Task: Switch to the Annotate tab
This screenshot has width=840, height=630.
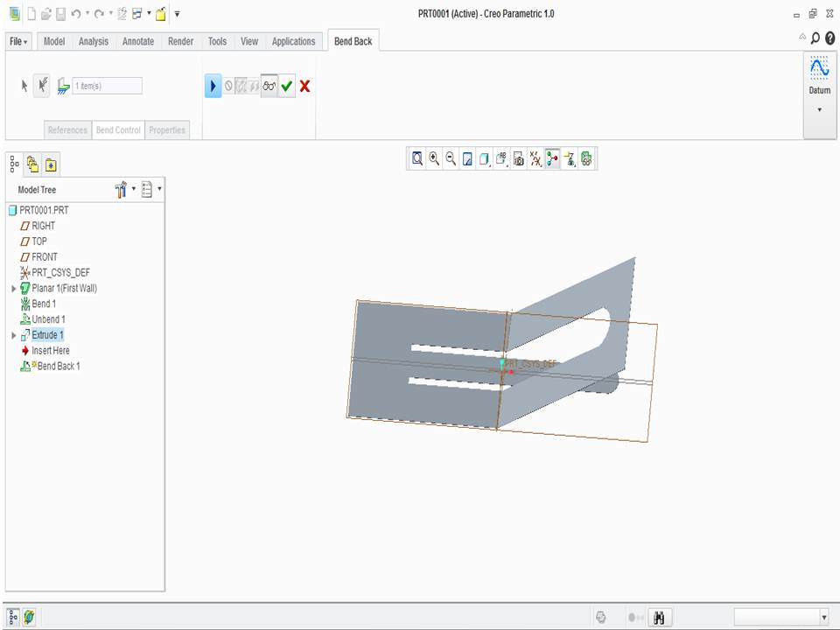Action: [x=138, y=41]
